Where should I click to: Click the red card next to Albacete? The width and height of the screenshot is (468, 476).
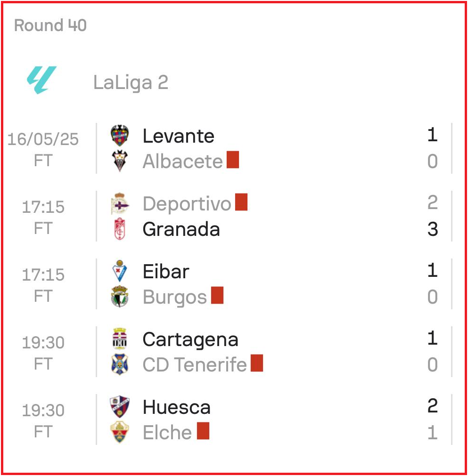coord(233,160)
